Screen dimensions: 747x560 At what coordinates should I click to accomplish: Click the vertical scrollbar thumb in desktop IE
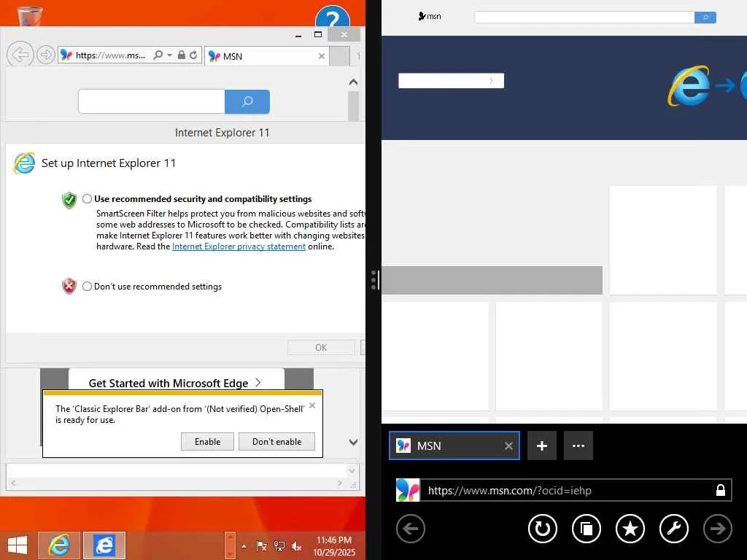coord(353,106)
